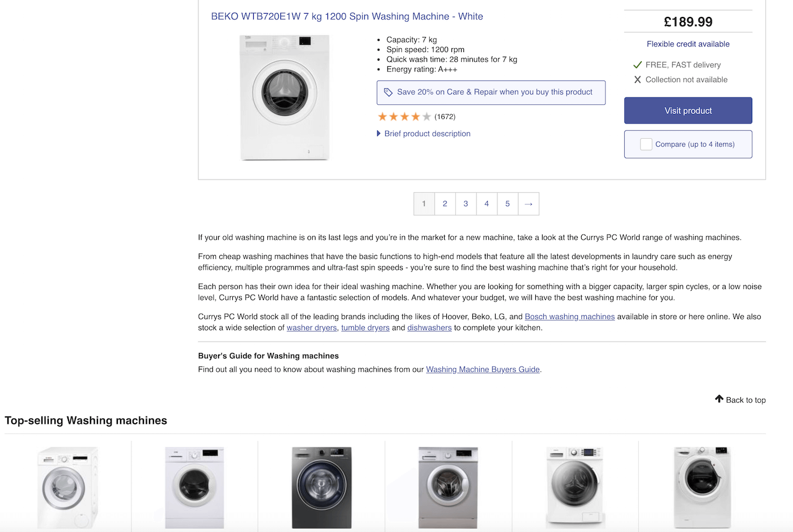Open the Flexible credit available link

[x=688, y=44]
